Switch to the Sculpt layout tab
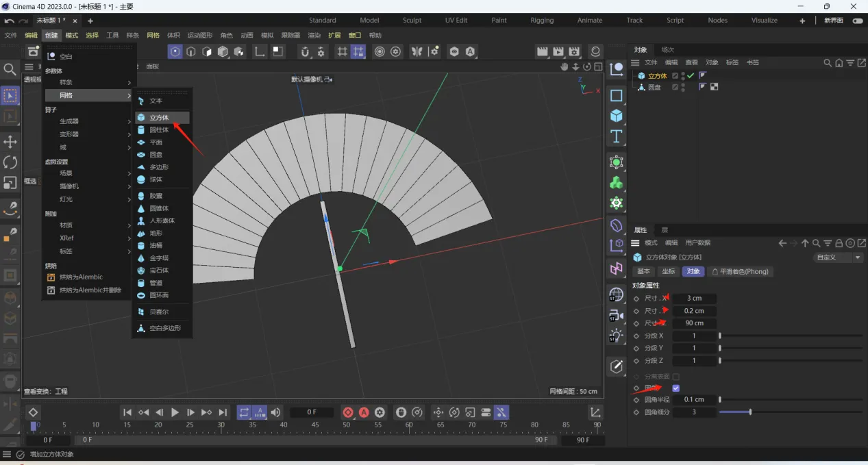 (x=412, y=20)
